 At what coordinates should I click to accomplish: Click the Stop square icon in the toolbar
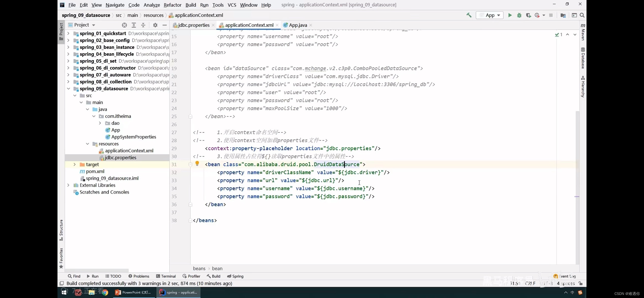(551, 15)
